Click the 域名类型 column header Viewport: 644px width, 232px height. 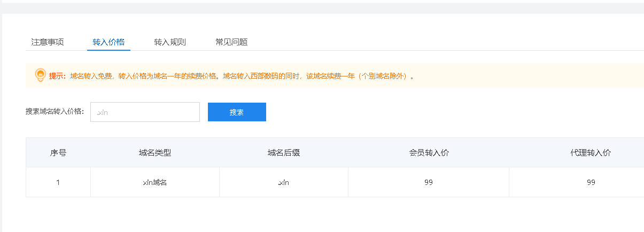(155, 153)
